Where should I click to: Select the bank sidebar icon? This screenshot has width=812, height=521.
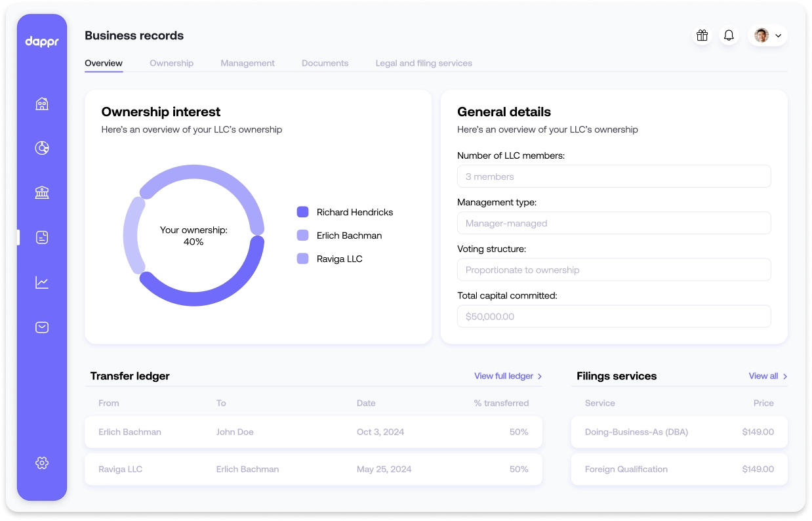[x=42, y=193]
